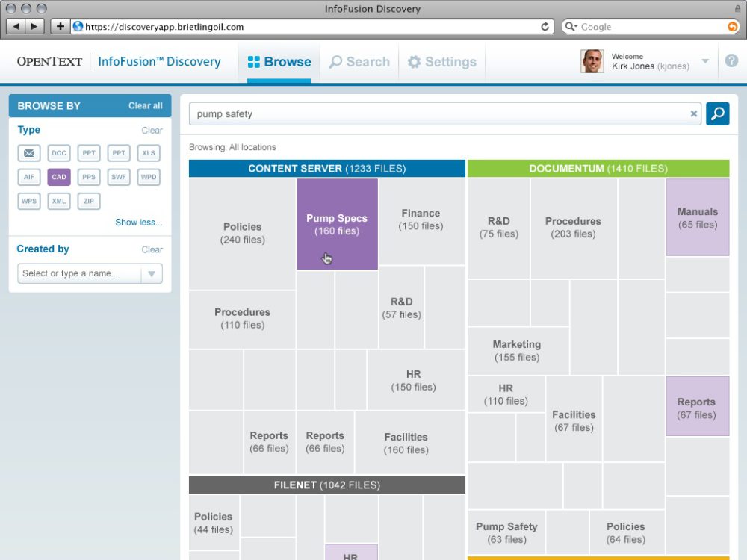Switch to the Browse tab

279,62
